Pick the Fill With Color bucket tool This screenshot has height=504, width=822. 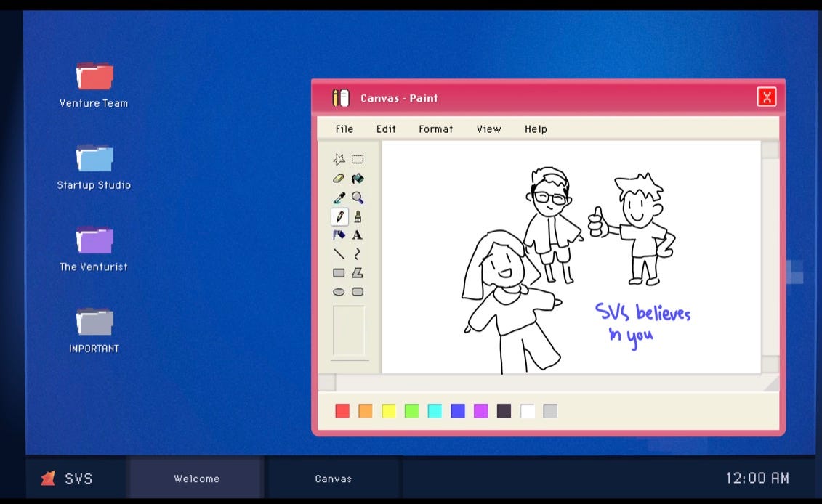pos(358,179)
